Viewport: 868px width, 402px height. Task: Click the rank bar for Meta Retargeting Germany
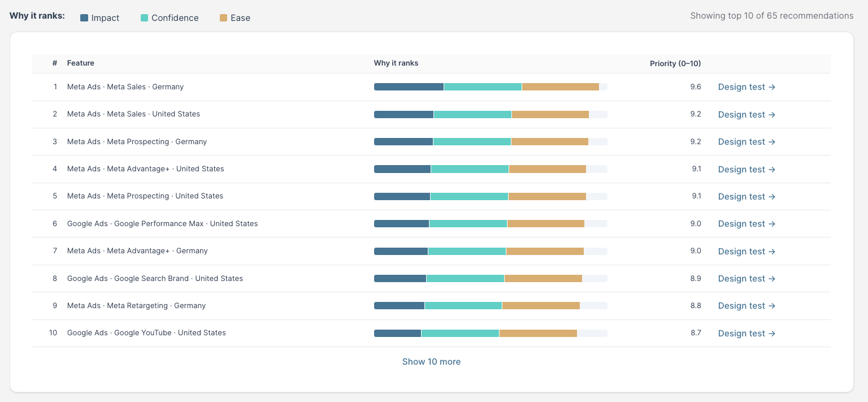(x=491, y=306)
